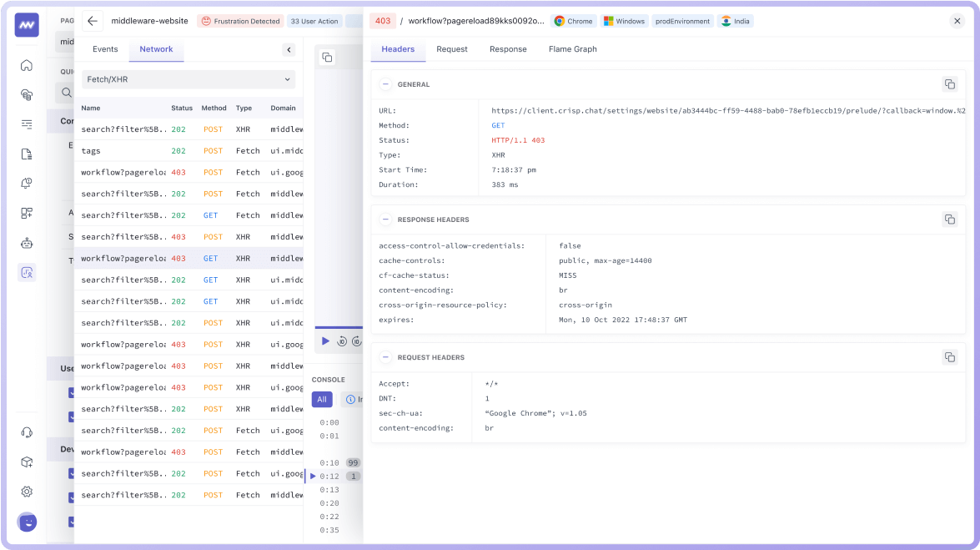Collapse the network panel with the chevron

click(x=289, y=49)
